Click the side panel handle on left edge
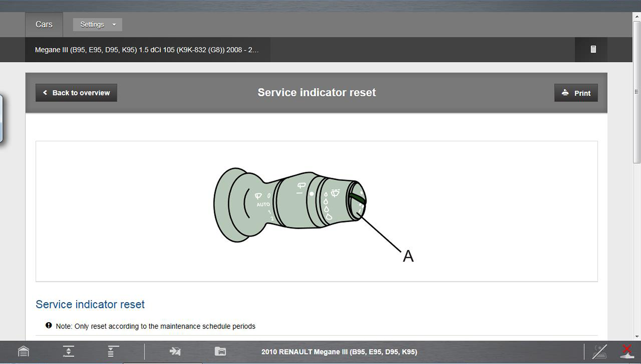The height and width of the screenshot is (364, 641). tap(1, 119)
